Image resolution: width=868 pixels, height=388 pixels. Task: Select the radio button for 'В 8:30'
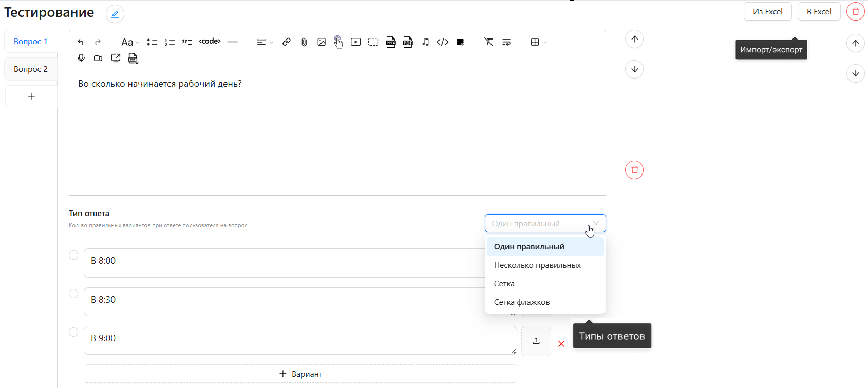click(x=73, y=294)
